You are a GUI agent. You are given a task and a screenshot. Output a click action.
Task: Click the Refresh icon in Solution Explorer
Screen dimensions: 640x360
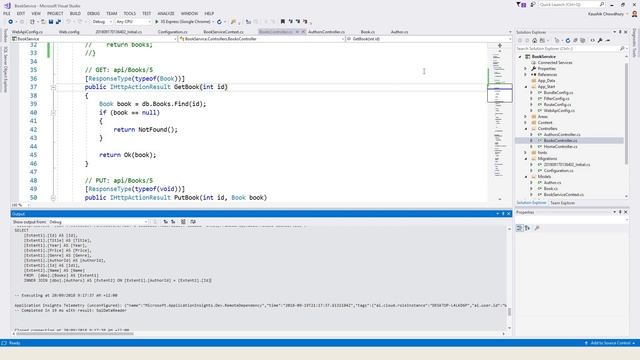567,40
